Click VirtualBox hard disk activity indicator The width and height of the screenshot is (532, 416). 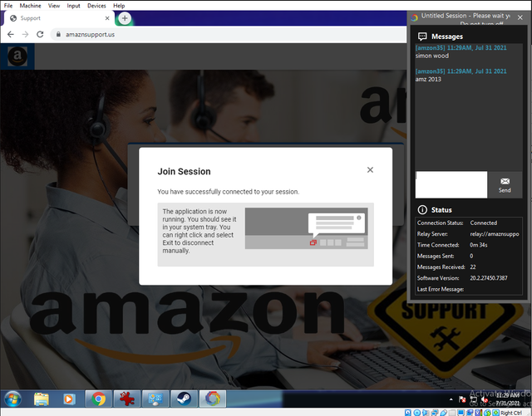point(408,413)
